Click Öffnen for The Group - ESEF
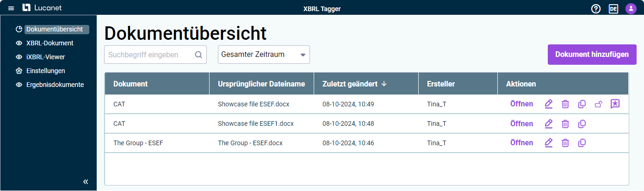644x191 pixels. point(521,143)
